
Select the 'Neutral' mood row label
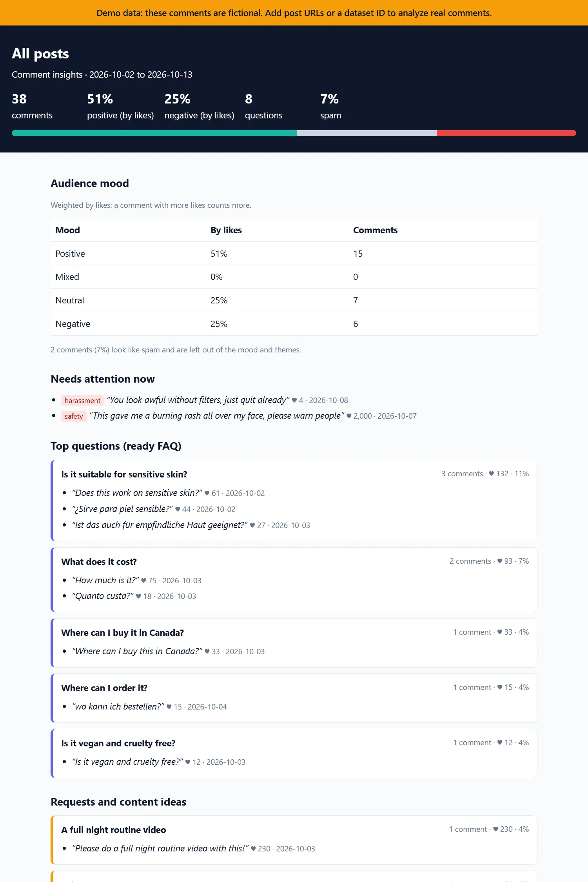point(70,300)
